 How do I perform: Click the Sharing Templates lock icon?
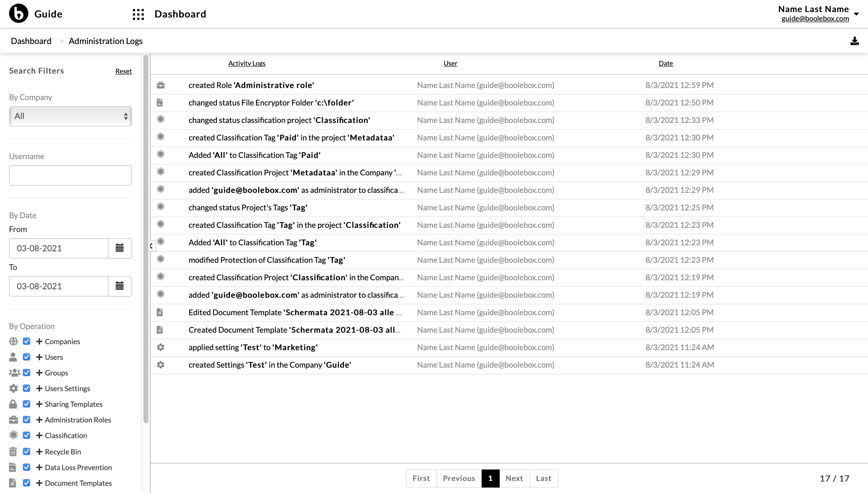coord(13,404)
